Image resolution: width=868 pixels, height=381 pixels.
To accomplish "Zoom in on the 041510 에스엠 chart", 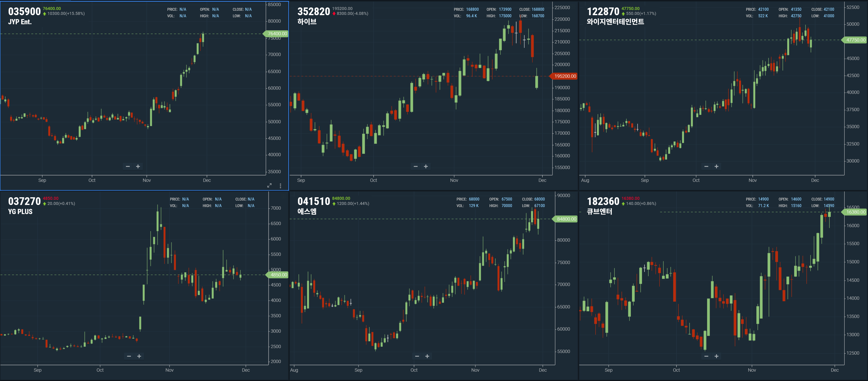I will (x=427, y=356).
